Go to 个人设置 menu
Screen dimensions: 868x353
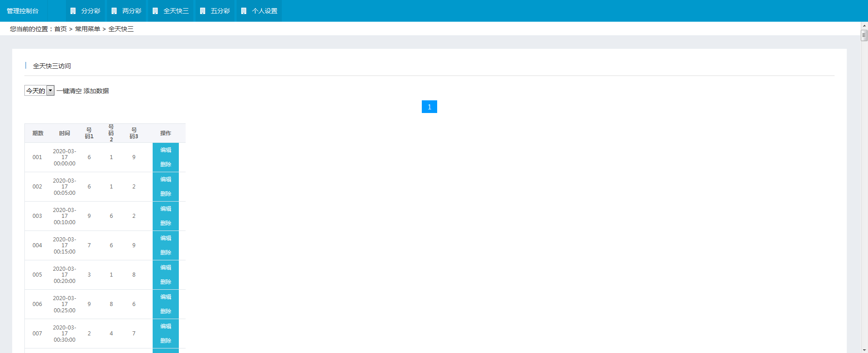264,11
